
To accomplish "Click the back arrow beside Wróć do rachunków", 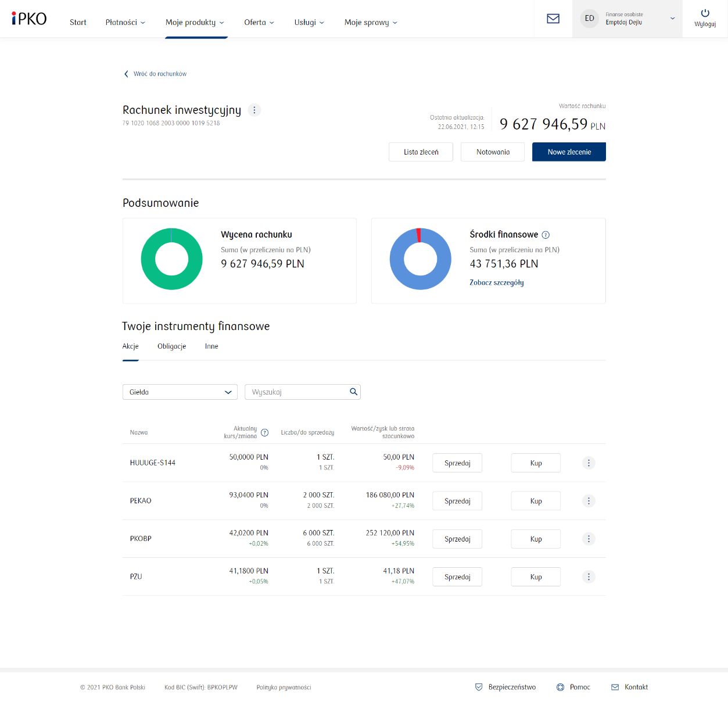I will pyautogui.click(x=126, y=74).
